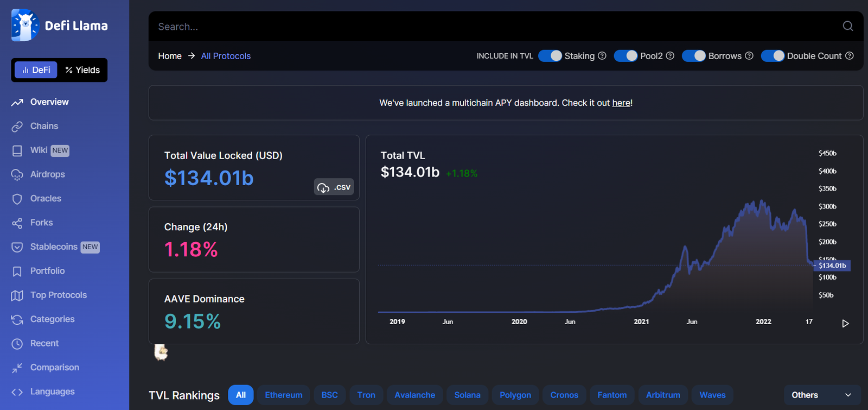Open the Portfolio sidebar item
This screenshot has width=868, height=410.
pyautogui.click(x=38, y=271)
